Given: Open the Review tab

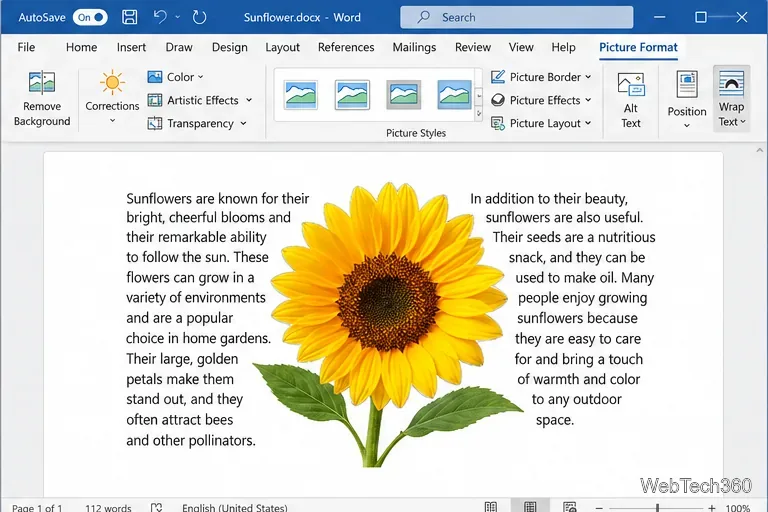Looking at the screenshot, I should pyautogui.click(x=473, y=47).
